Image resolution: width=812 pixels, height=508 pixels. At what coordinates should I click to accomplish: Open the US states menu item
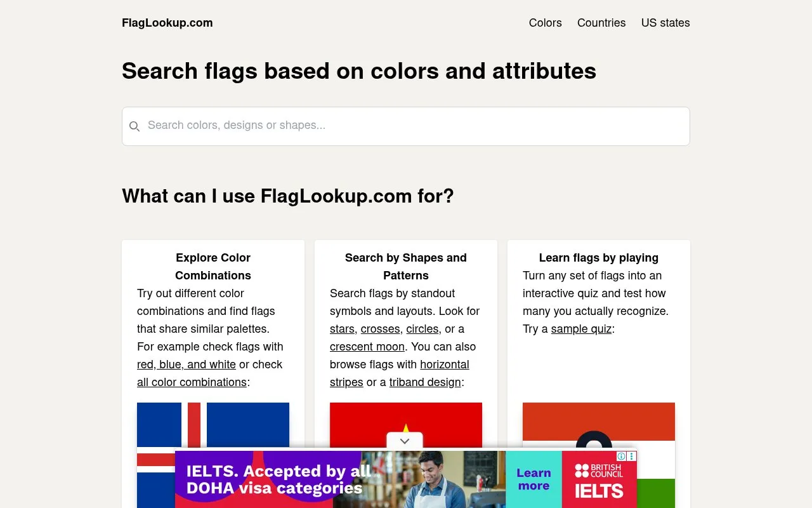(665, 23)
